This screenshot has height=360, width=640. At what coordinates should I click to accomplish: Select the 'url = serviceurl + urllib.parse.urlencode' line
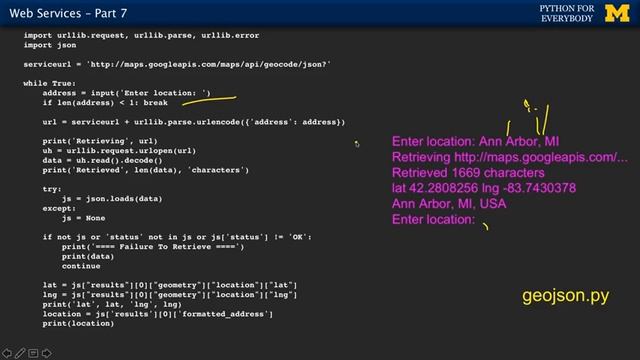click(x=193, y=122)
